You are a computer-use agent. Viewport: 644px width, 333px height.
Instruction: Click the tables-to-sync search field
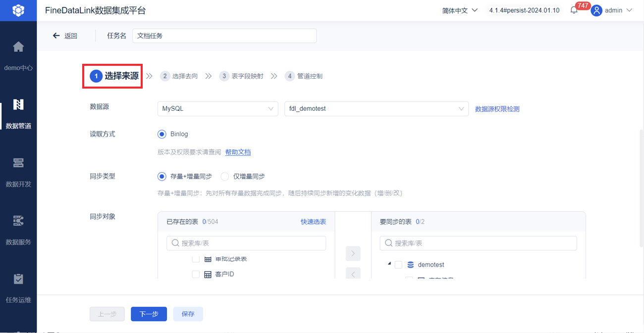(478, 243)
